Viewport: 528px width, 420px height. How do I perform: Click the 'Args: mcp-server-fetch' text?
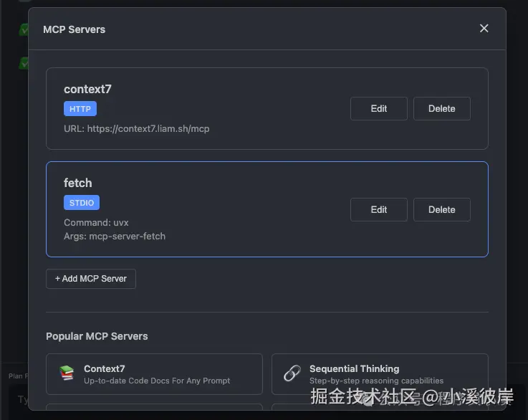click(x=115, y=236)
